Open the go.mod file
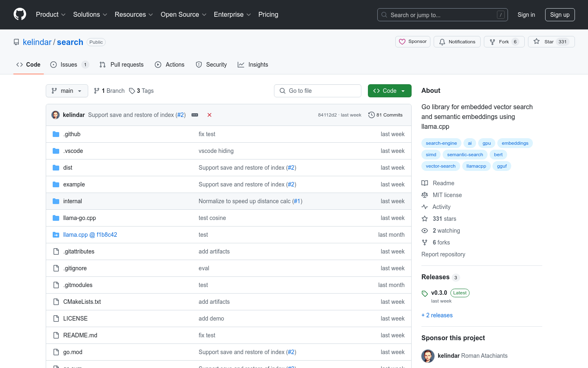This screenshot has height=368, width=588. (x=73, y=352)
